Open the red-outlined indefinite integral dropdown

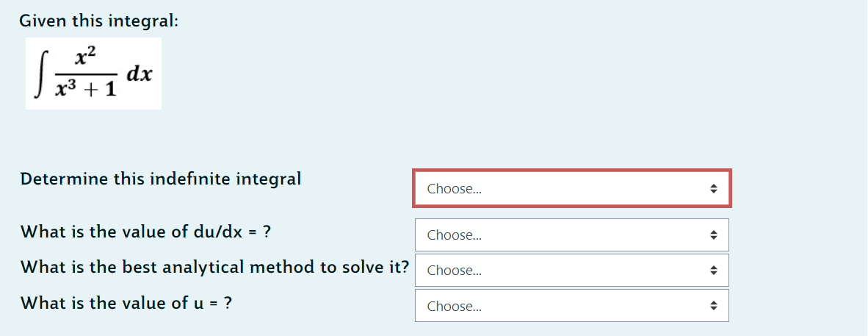pyautogui.click(x=571, y=189)
